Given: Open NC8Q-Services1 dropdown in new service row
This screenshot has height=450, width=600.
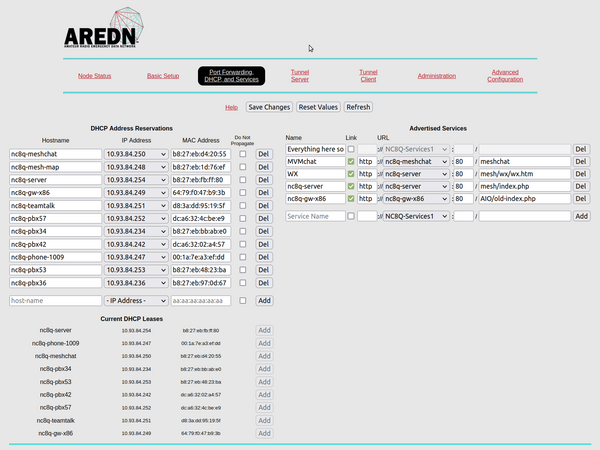Looking at the screenshot, I should 416,216.
